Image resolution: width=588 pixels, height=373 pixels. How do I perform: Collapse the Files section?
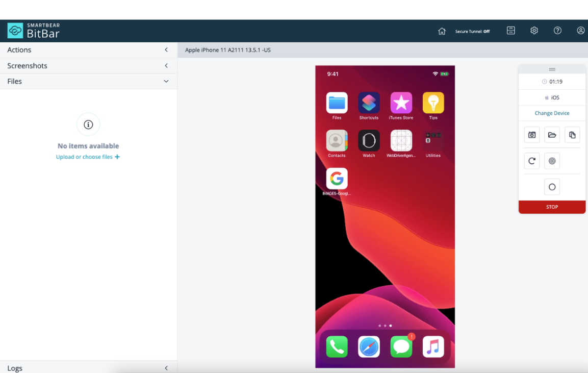pos(166,81)
